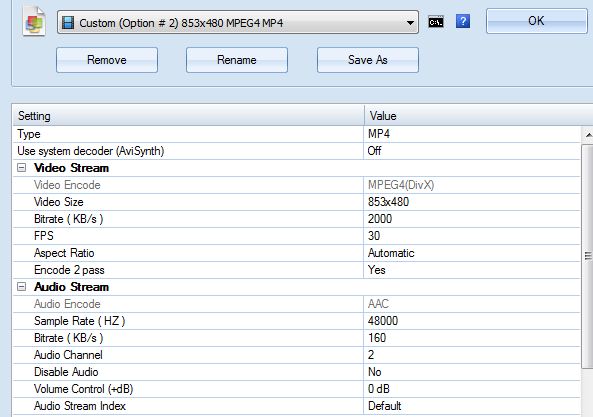Confirm settings with OK button
The width and height of the screenshot is (593, 417).
coord(536,21)
